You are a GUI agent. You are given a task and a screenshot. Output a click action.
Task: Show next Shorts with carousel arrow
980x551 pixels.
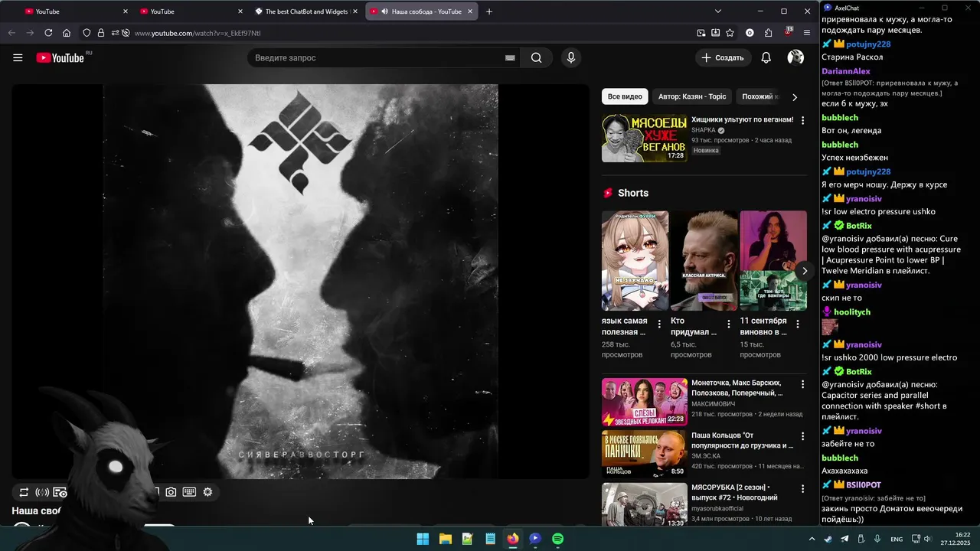click(804, 271)
